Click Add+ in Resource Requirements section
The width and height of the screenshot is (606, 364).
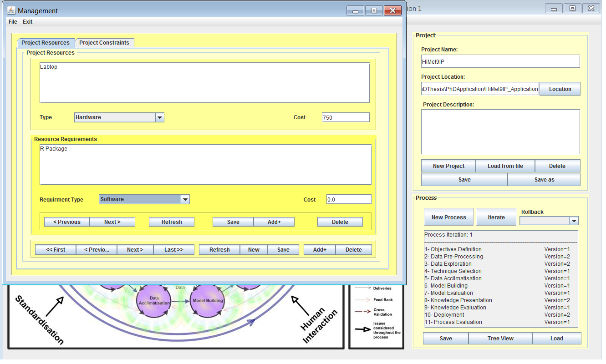tap(274, 222)
